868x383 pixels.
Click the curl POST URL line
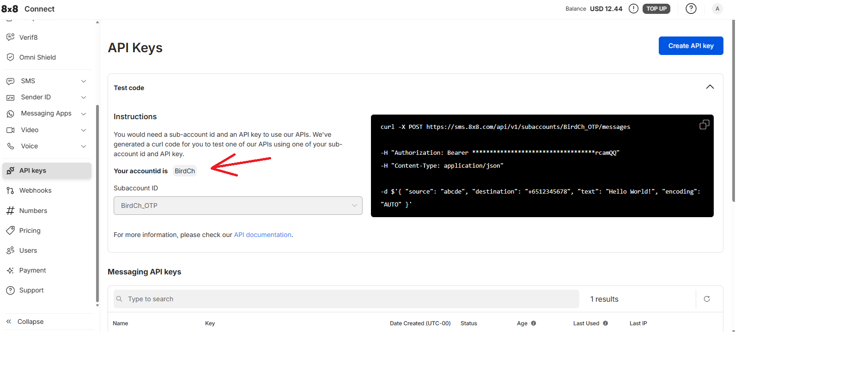coord(505,127)
